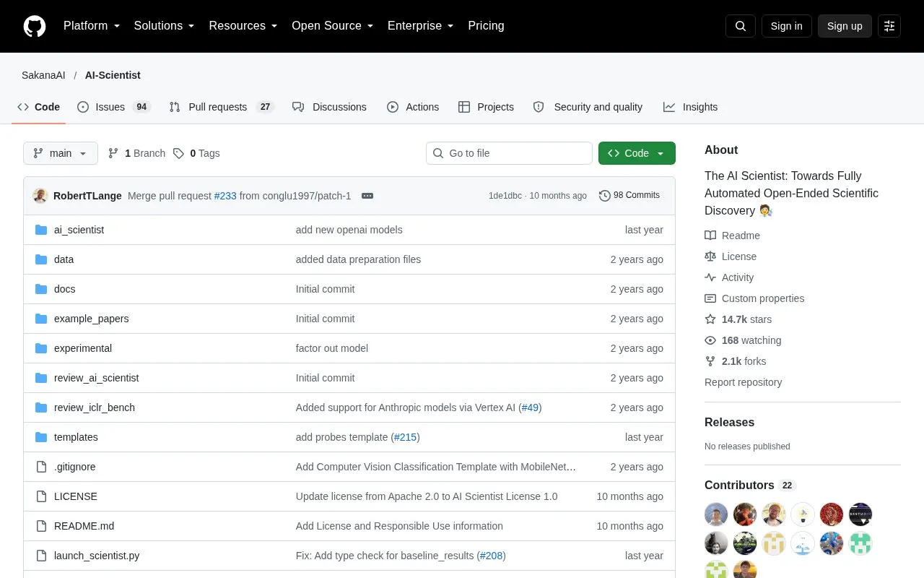The image size is (924, 578).
Task: Click the data folder icon
Action: [41, 259]
